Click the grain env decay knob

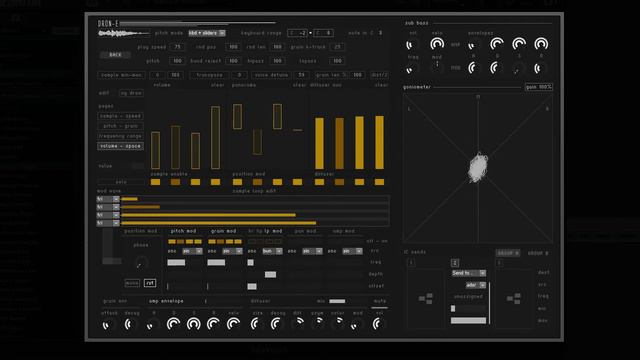[130, 324]
